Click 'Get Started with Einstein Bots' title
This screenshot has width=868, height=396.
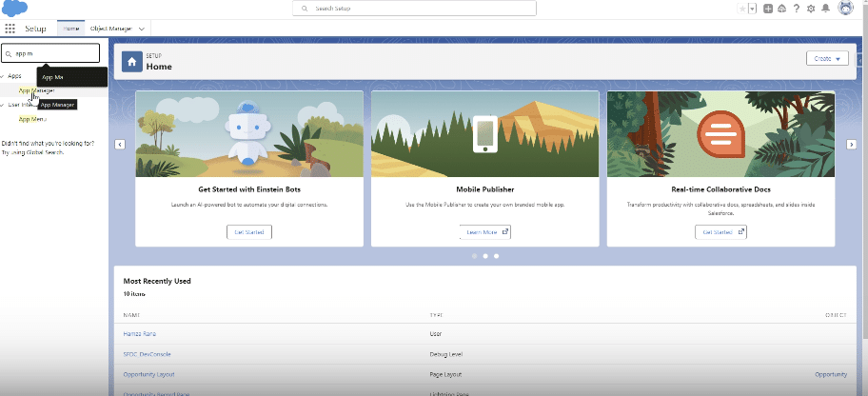249,189
